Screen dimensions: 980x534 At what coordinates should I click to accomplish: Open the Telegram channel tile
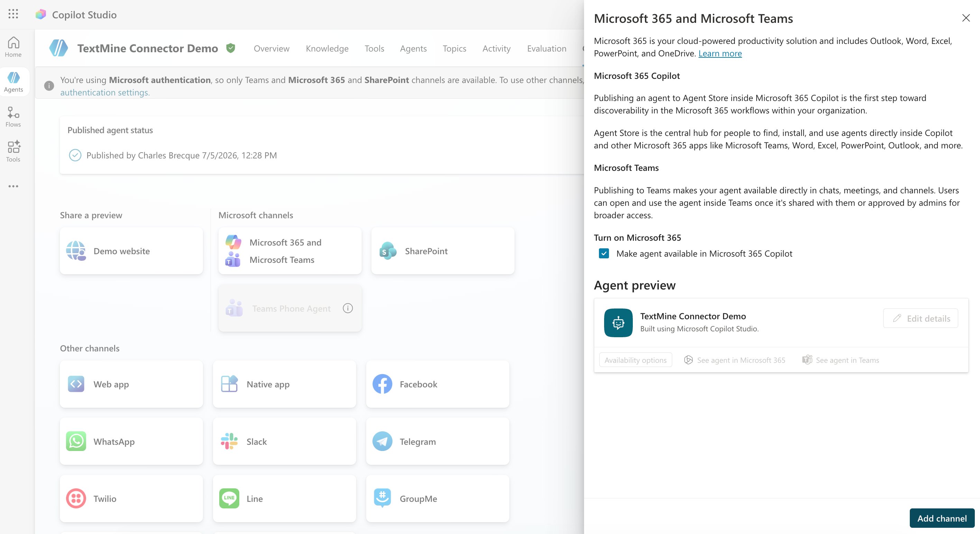[x=437, y=441]
